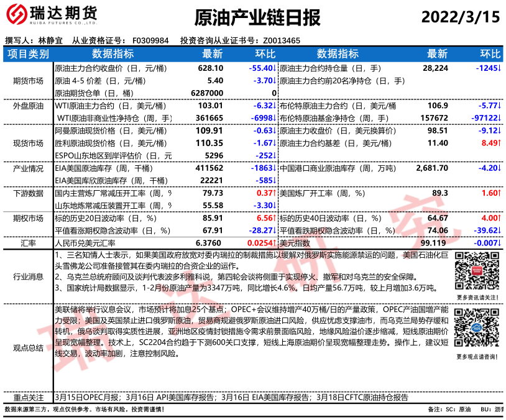Click the report date 2022/3/15

(x=460, y=17)
